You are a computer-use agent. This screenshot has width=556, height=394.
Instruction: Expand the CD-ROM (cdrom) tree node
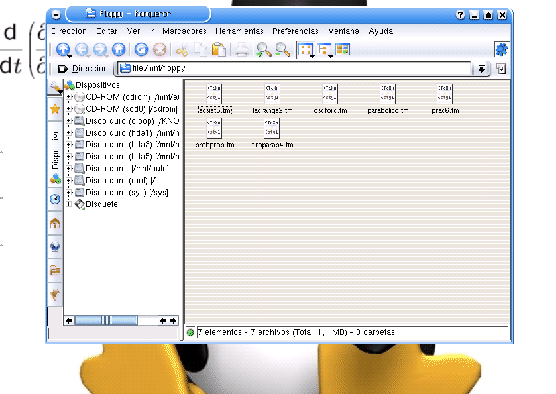tap(70, 97)
